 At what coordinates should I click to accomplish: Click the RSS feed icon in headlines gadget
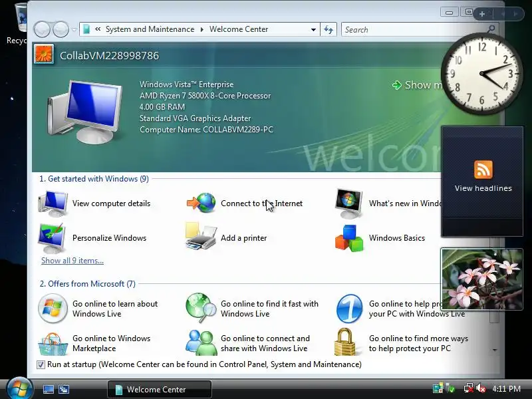coord(483,170)
